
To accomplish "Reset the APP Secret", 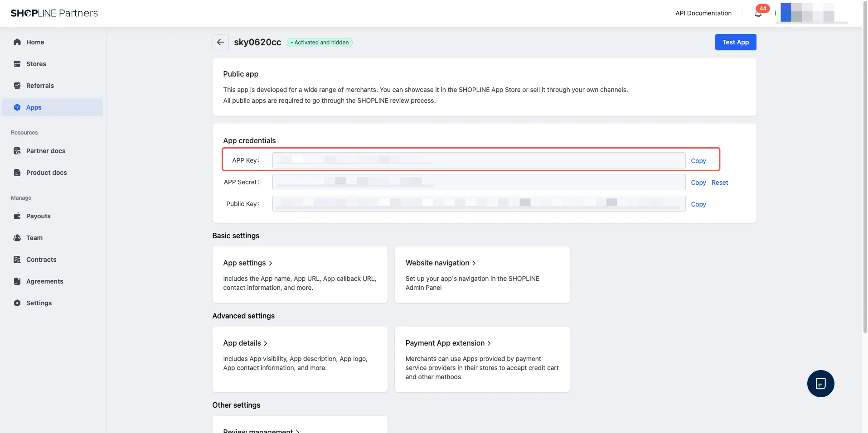I will click(x=720, y=183).
